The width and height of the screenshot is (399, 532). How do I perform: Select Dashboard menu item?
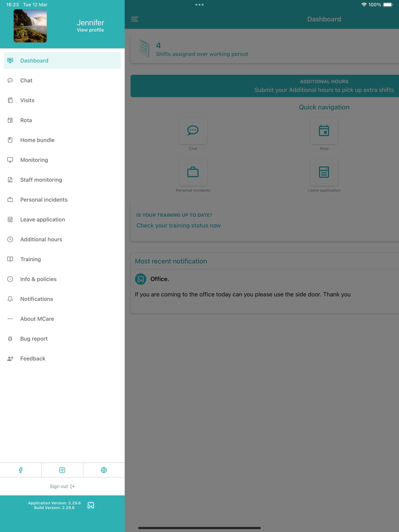tap(62, 61)
